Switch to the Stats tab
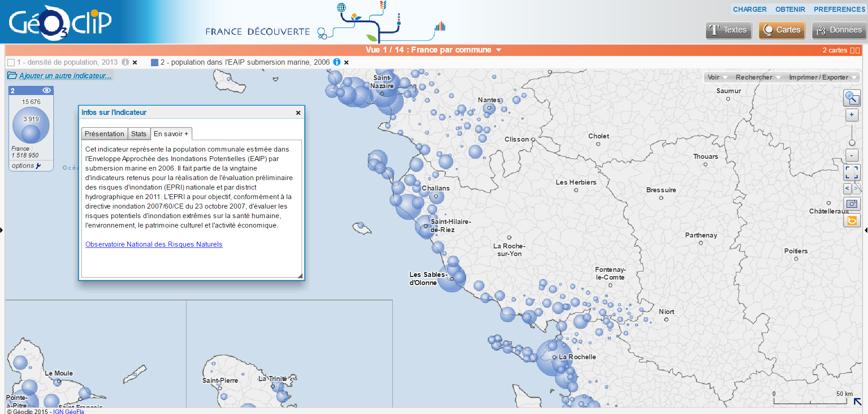The height and width of the screenshot is (414, 868). coord(138,133)
